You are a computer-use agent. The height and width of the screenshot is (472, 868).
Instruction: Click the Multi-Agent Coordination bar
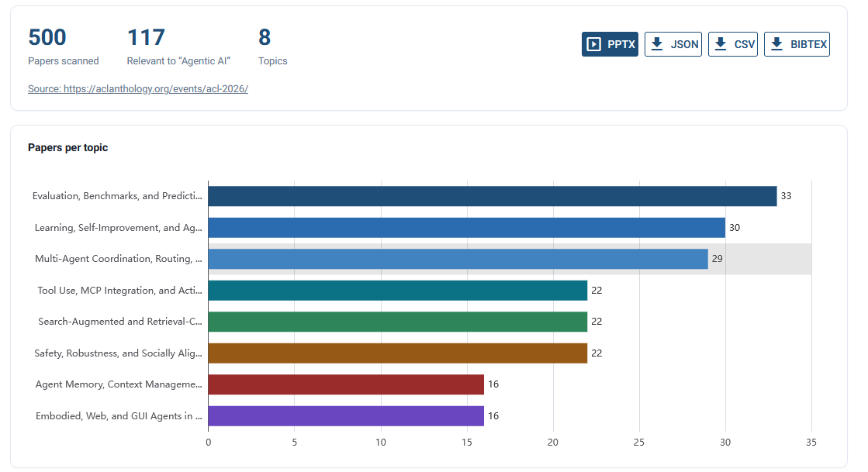pos(458,259)
